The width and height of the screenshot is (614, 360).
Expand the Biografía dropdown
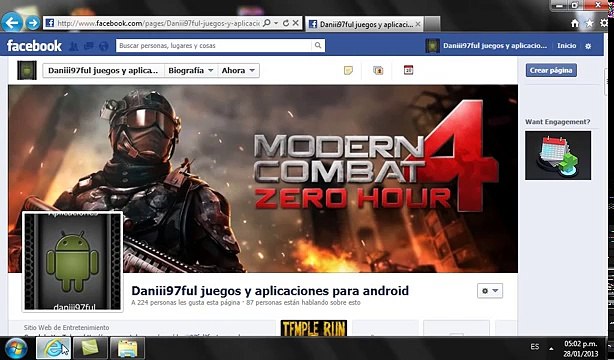pyautogui.click(x=191, y=71)
